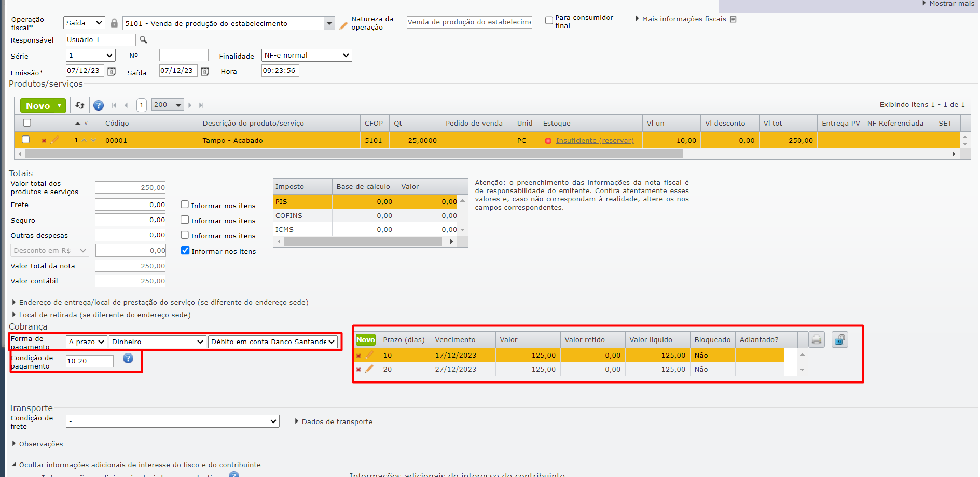Open the A prazo payment type dropdown
Viewport: 980px width, 477px height.
87,342
